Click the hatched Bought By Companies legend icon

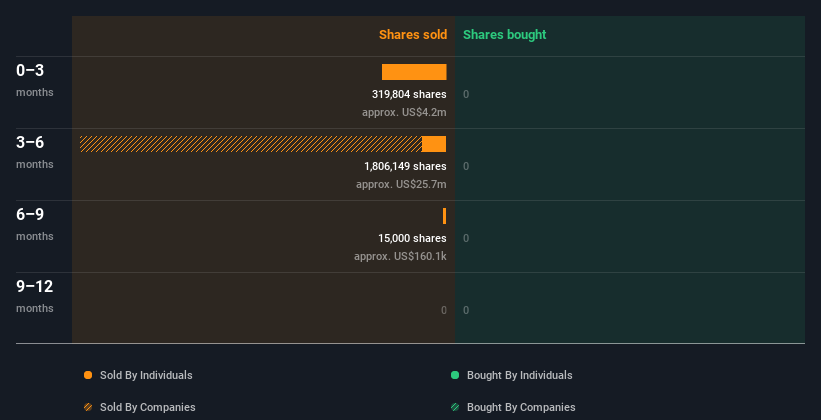(x=455, y=407)
